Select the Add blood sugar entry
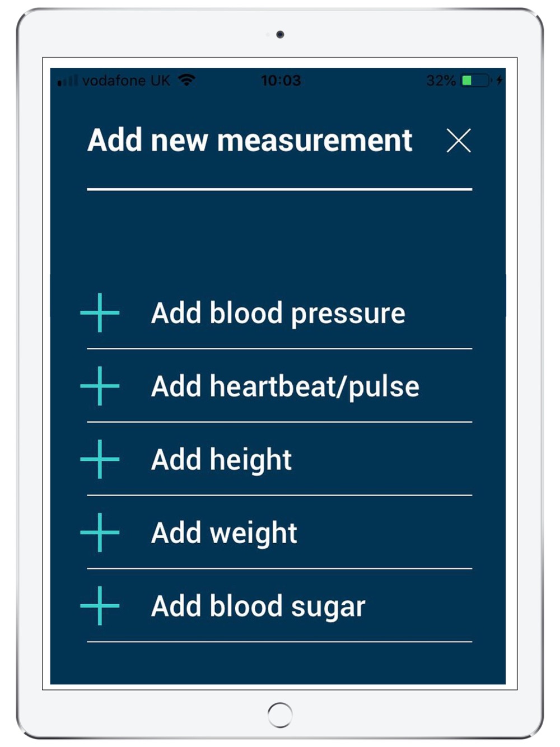This screenshot has height=747, width=560. tap(258, 606)
